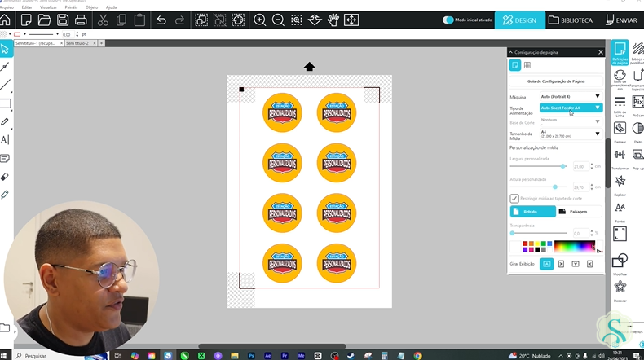The width and height of the screenshot is (644, 360).
Task: Toggle Modo inicial ativado switch
Action: click(x=448, y=20)
